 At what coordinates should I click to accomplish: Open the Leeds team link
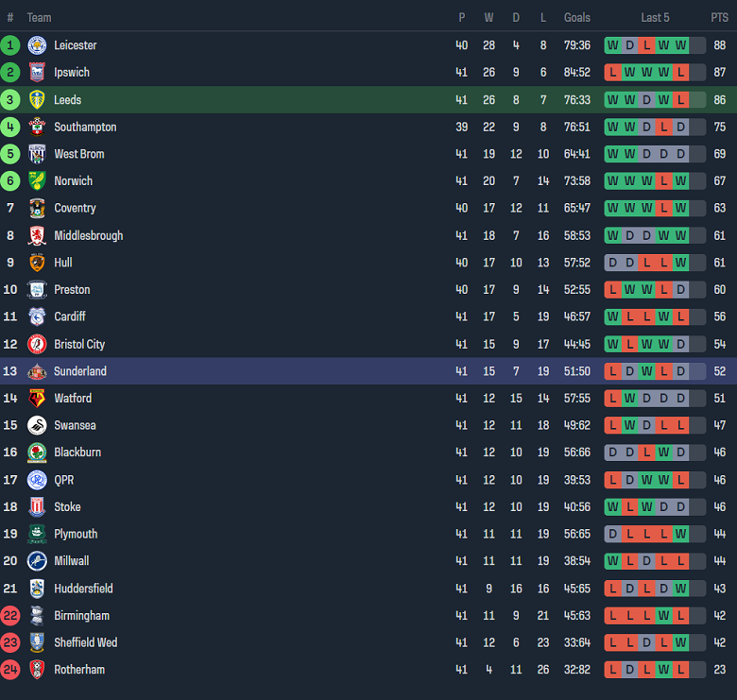67,100
